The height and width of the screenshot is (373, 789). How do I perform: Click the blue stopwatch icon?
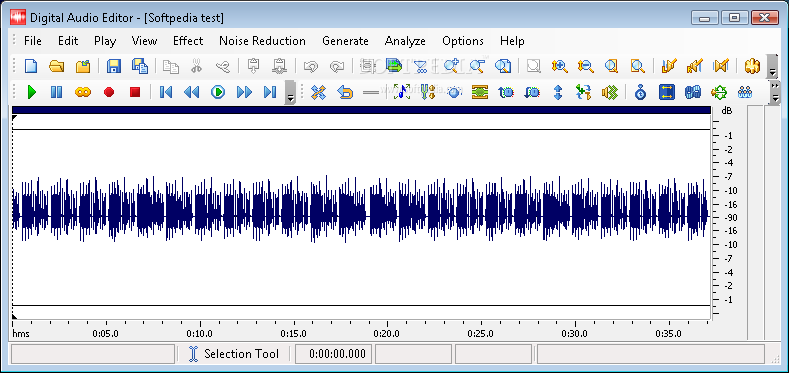[640, 92]
